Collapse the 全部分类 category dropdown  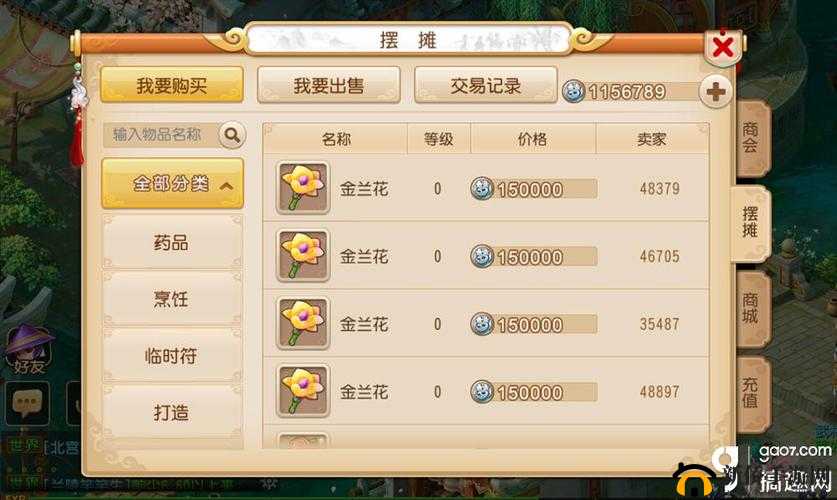(172, 184)
